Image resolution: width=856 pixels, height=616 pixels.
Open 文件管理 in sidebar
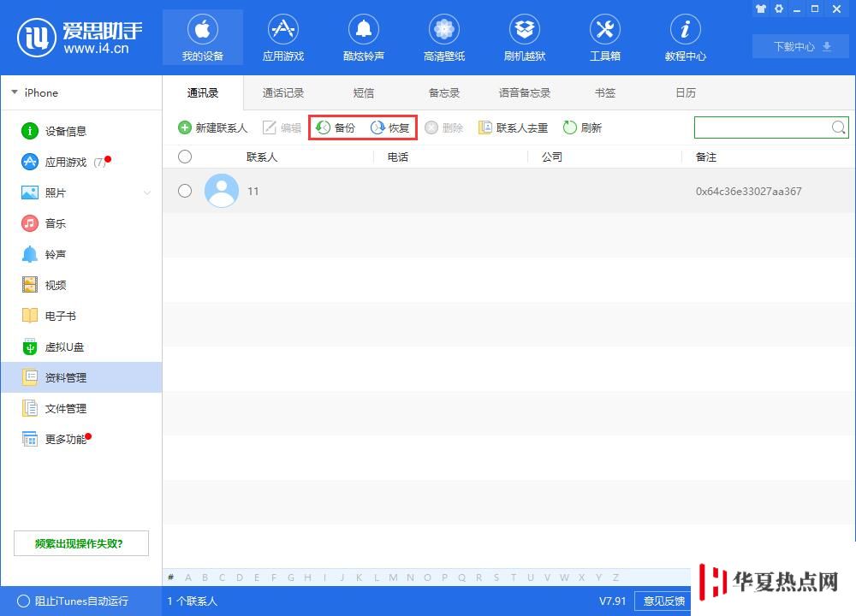coord(81,408)
